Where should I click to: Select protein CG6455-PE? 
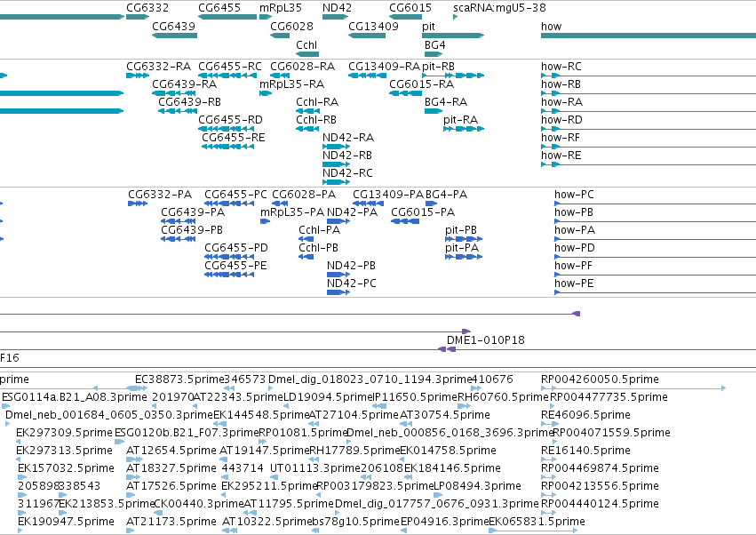coord(235,266)
